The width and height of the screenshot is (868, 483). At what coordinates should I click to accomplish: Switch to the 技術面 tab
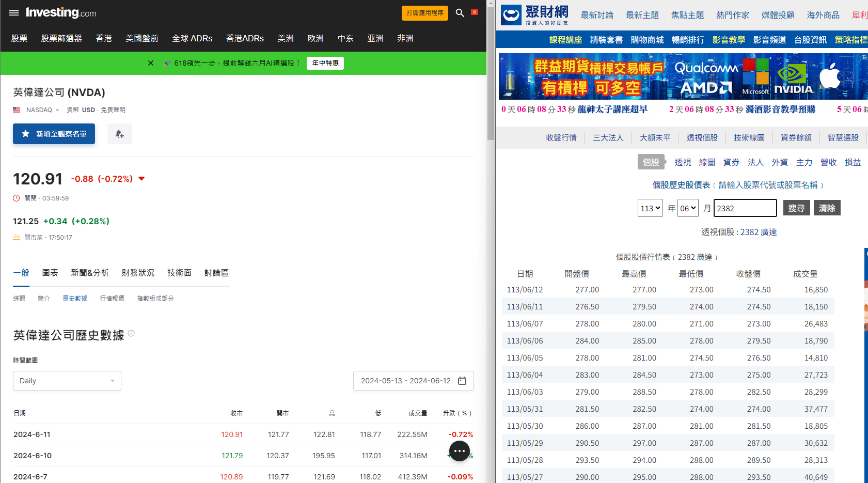pyautogui.click(x=179, y=273)
